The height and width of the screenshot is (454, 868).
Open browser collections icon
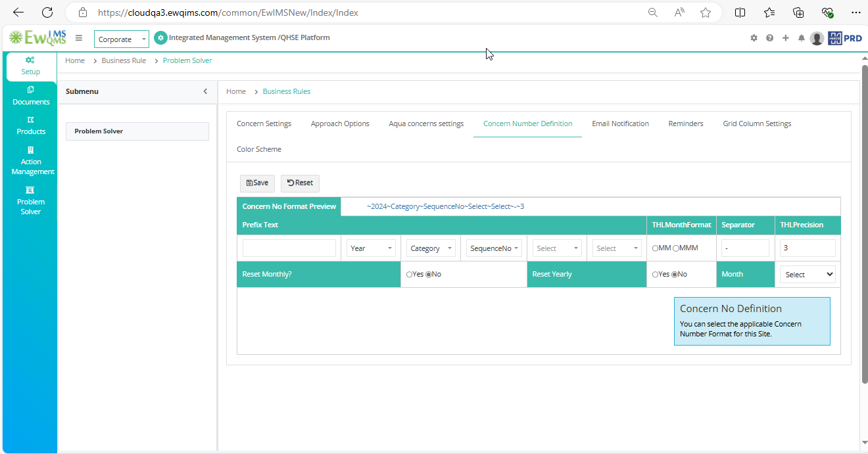click(x=798, y=12)
